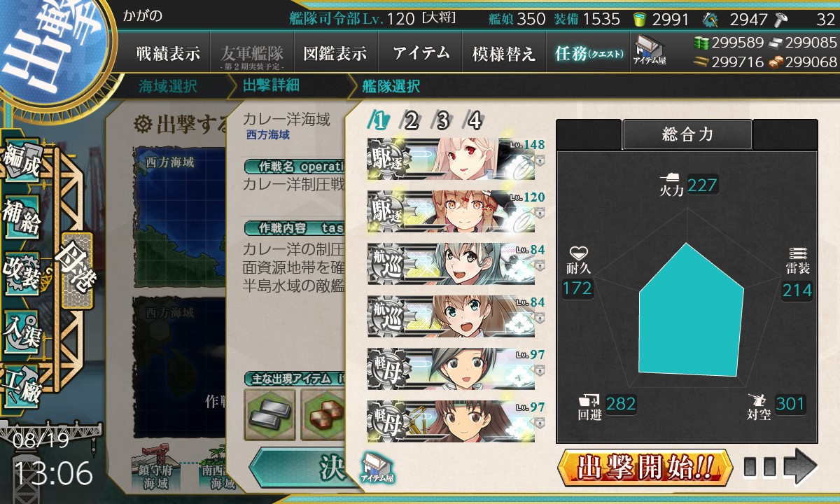Open 任務 quest menu
The image size is (840, 504).
pyautogui.click(x=589, y=54)
